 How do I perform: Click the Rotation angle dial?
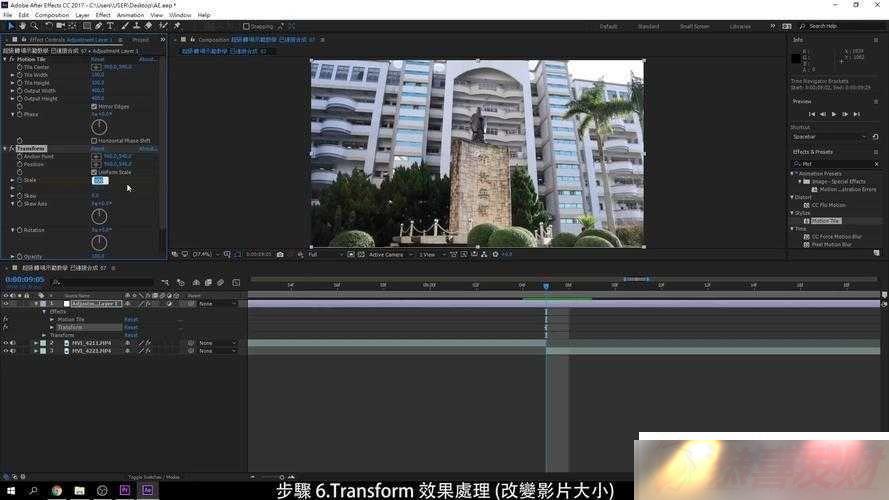pyautogui.click(x=99, y=243)
